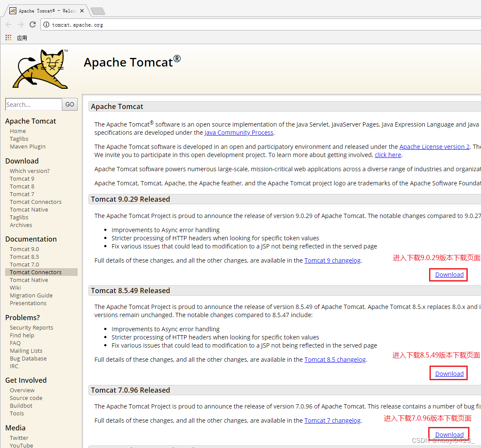Screen dimensions: 481x448
Task: Open the Java Community Process link
Action: point(239,133)
